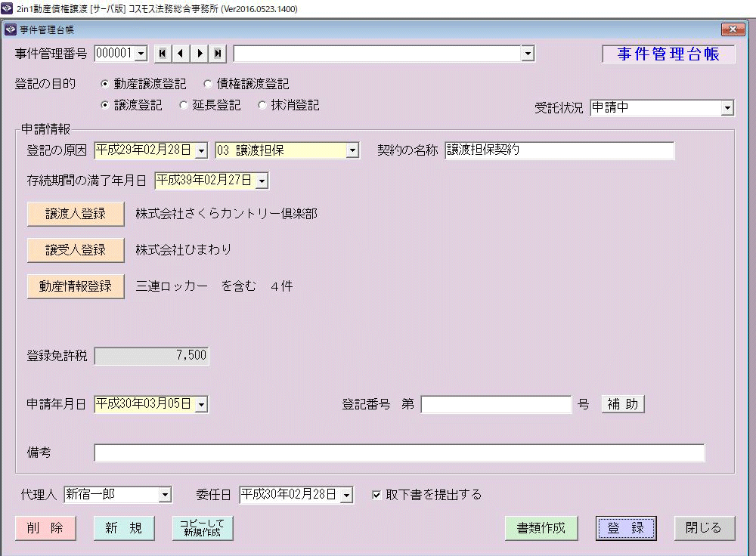Choose 抹消登記 radio option

coord(262,106)
